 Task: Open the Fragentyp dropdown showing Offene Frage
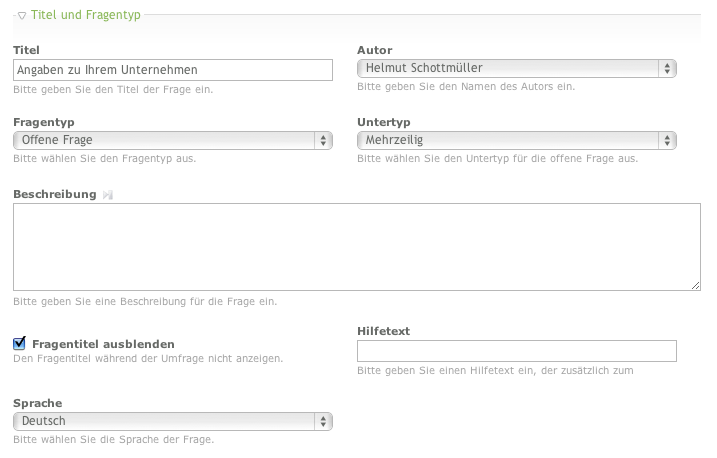click(172, 140)
